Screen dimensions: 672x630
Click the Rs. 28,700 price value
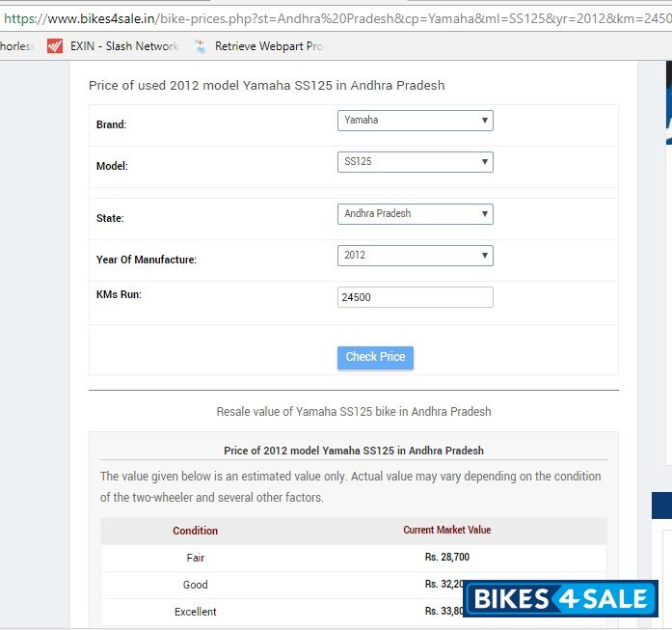pos(446,558)
